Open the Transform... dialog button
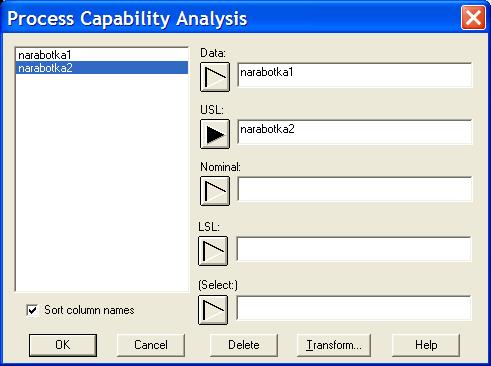 pyautogui.click(x=334, y=345)
